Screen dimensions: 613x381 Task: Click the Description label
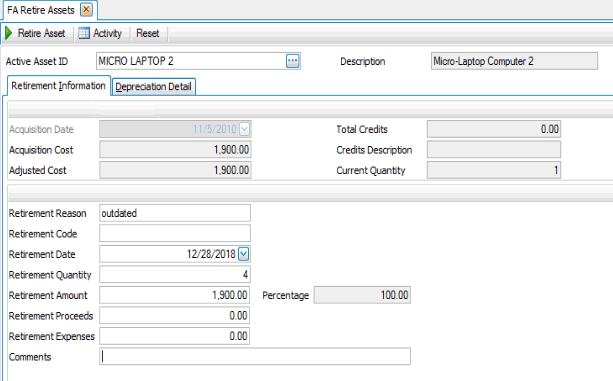[362, 61]
